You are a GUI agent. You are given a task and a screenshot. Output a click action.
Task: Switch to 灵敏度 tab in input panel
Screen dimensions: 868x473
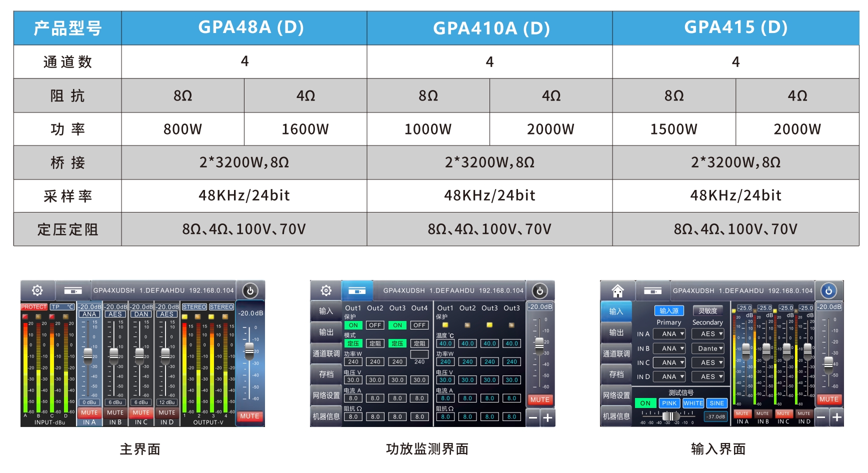(x=707, y=311)
